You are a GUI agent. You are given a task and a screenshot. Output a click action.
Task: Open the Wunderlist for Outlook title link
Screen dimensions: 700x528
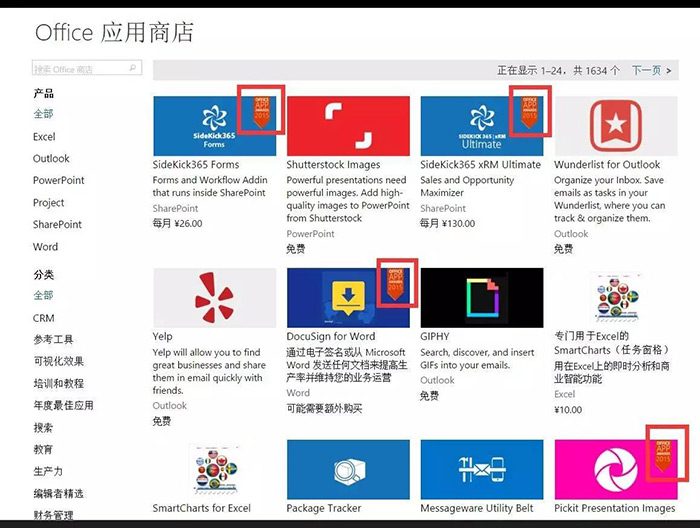pos(607,165)
